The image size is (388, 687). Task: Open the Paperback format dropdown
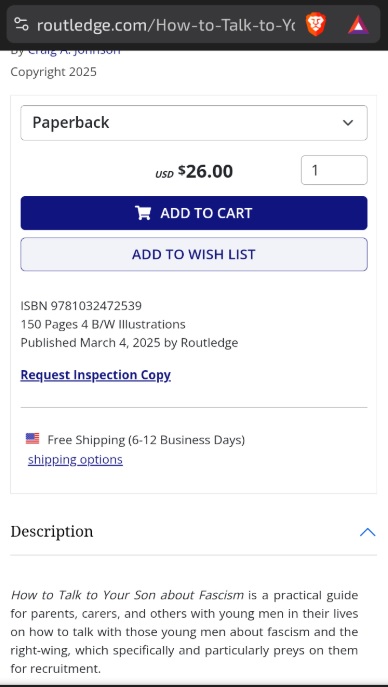[x=194, y=123]
